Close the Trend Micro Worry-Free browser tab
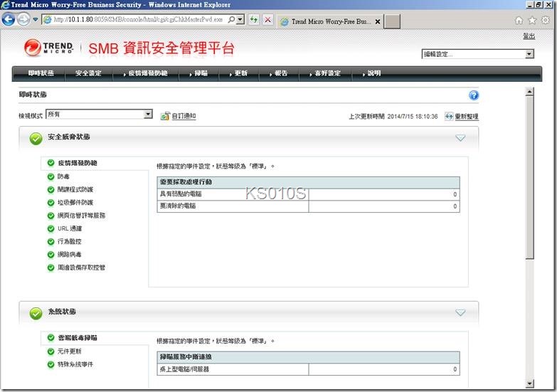Viewport: 557px width, 392px height. [x=378, y=21]
